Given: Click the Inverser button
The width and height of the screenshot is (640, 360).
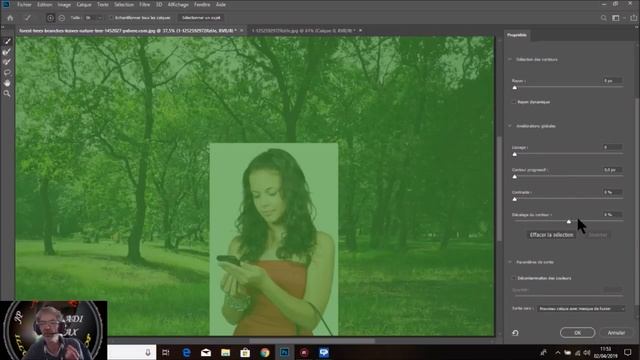Looking at the screenshot, I should [x=598, y=235].
